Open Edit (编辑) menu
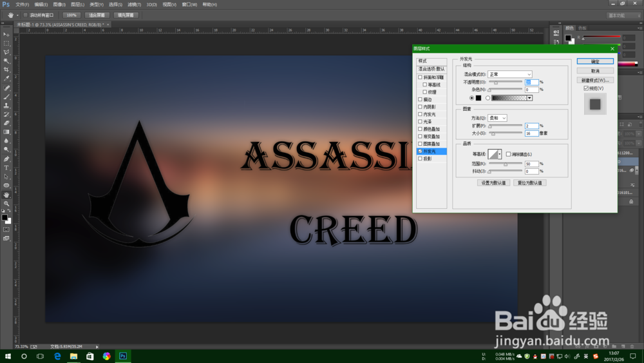Image resolution: width=644 pixels, height=363 pixels. click(x=41, y=5)
